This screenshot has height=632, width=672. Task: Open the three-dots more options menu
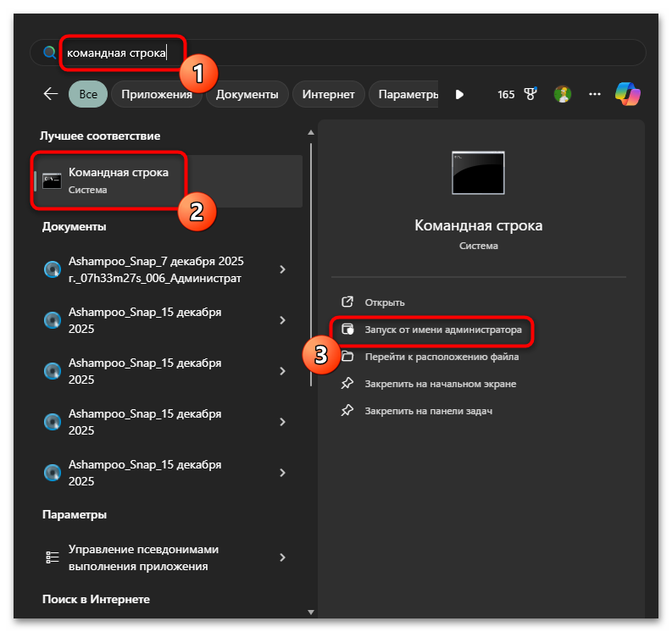point(595,94)
